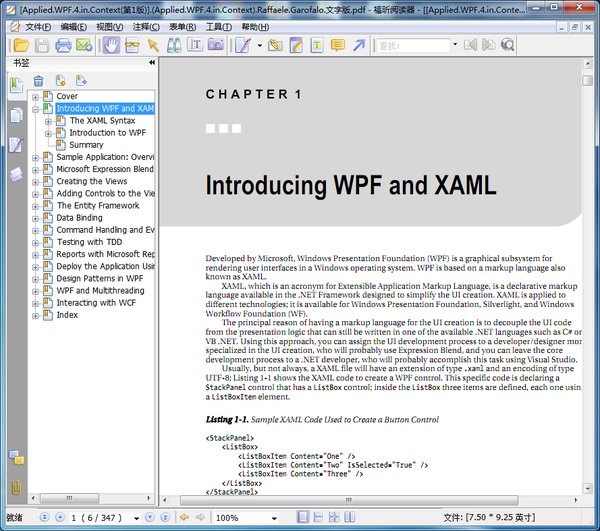Go to Creating the Views bookmark
This screenshot has width=600, height=531.
(92, 181)
